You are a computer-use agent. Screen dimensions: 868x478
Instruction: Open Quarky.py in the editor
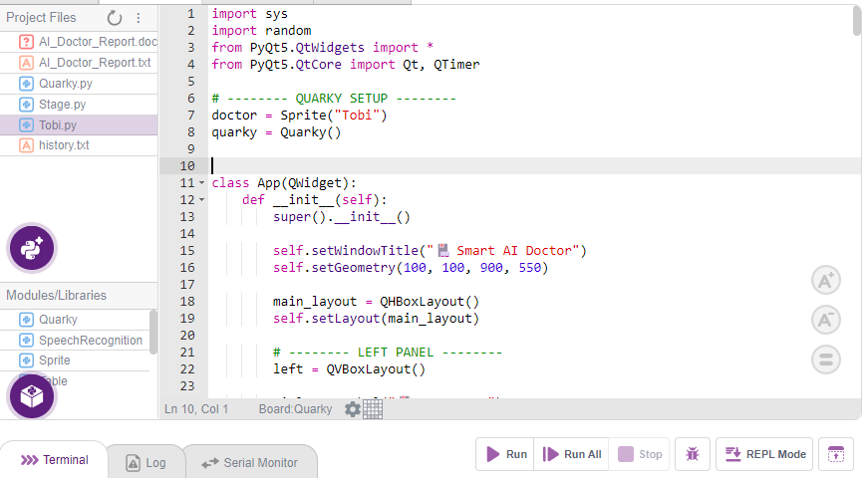click(x=79, y=84)
